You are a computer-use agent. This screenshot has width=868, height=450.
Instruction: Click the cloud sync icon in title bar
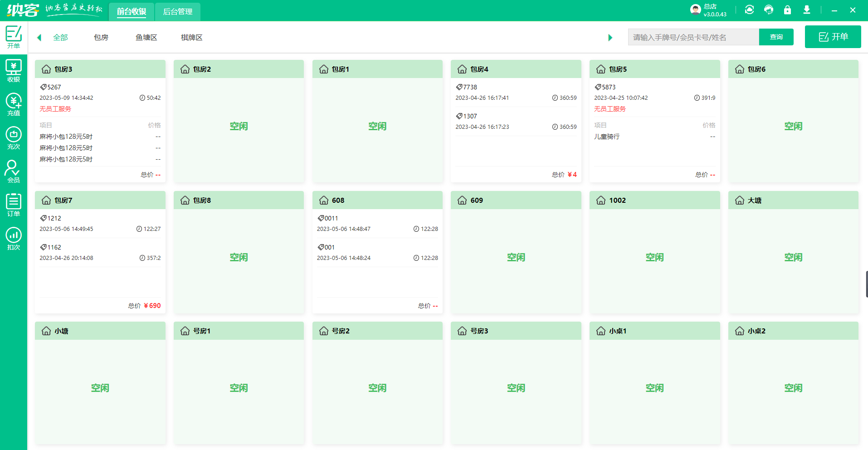click(x=749, y=10)
